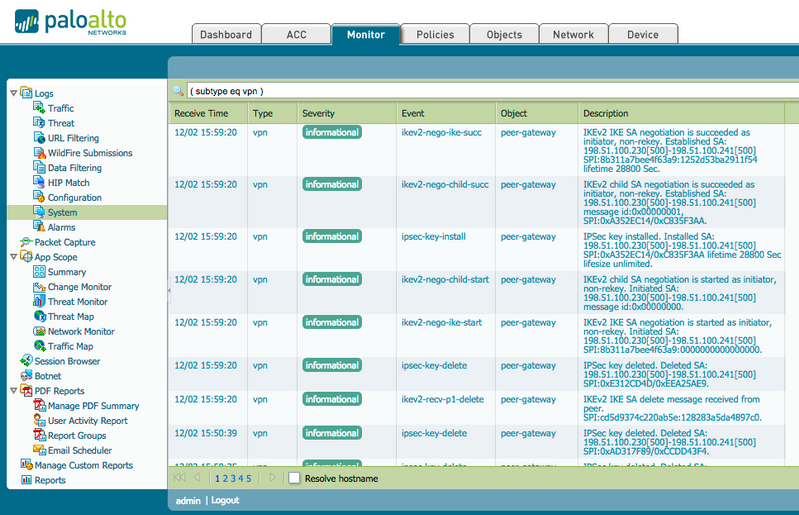799x515 pixels.
Task: Click the Threat log icon
Action: 39,122
